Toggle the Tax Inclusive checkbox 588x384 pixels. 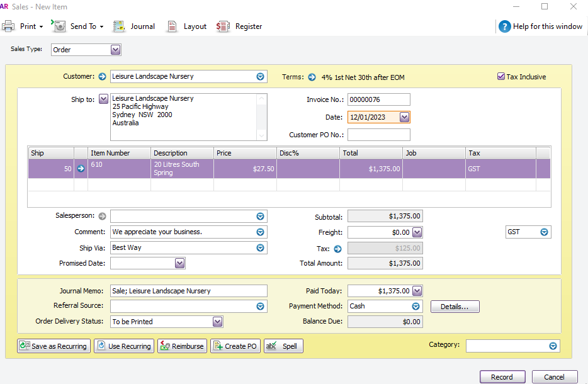(501, 77)
